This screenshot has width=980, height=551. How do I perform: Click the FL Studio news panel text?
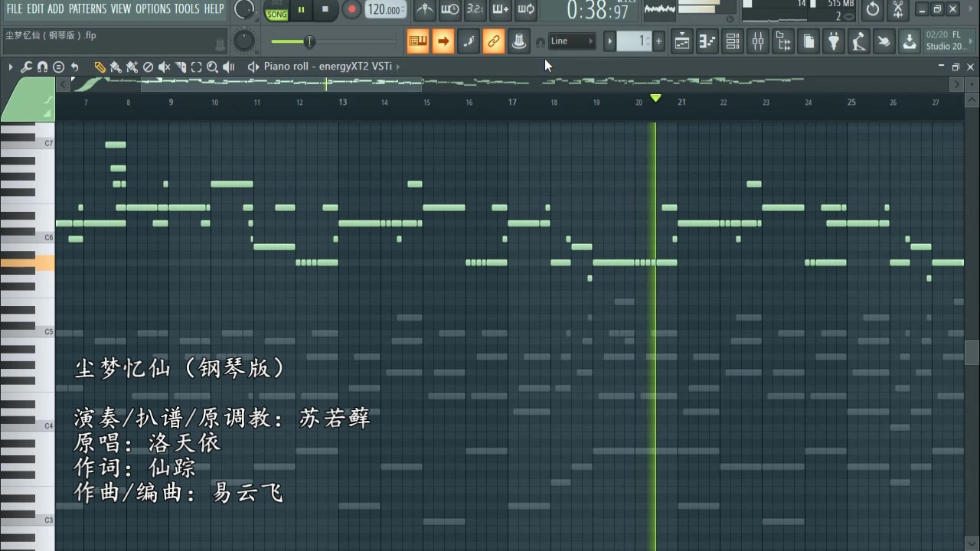pos(946,41)
